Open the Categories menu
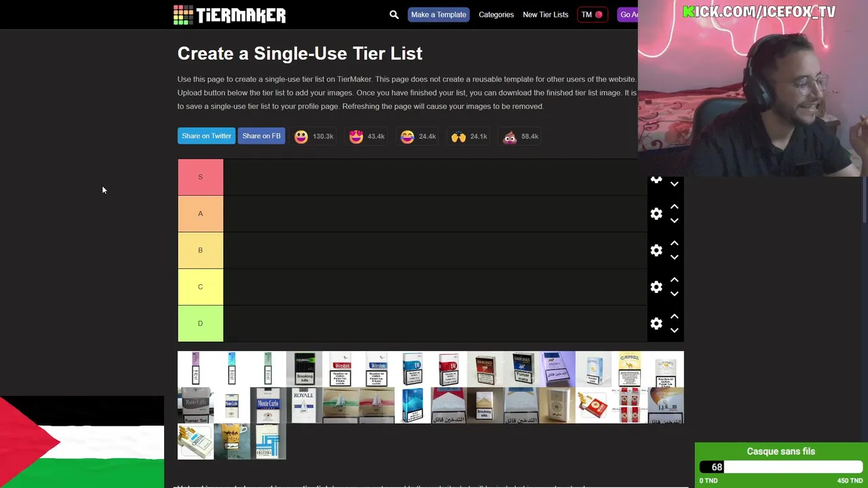Image resolution: width=868 pixels, height=488 pixels. click(496, 14)
